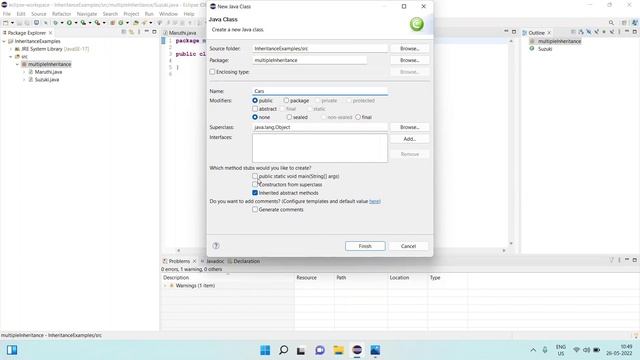Check the sealed option
640x360 pixels.
pyautogui.click(x=289, y=117)
